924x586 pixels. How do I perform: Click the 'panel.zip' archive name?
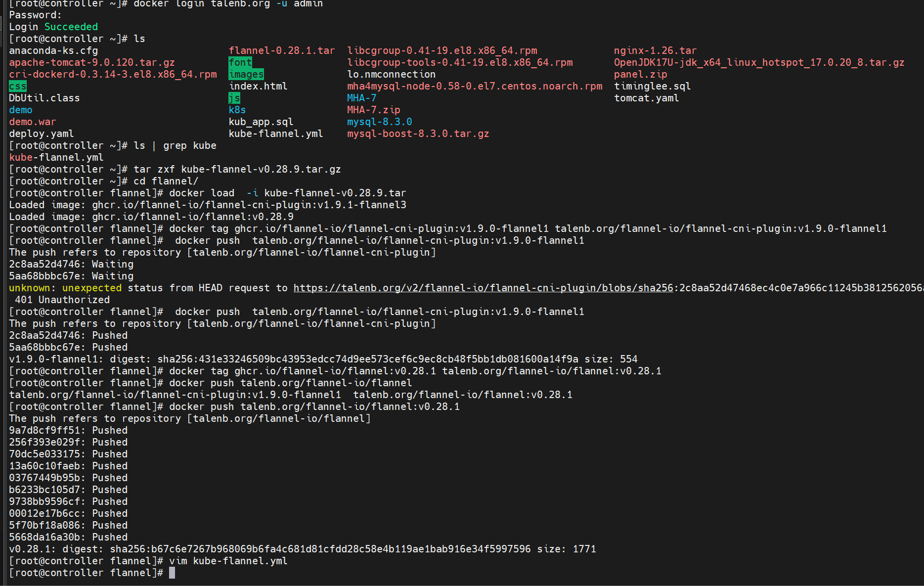pos(641,74)
